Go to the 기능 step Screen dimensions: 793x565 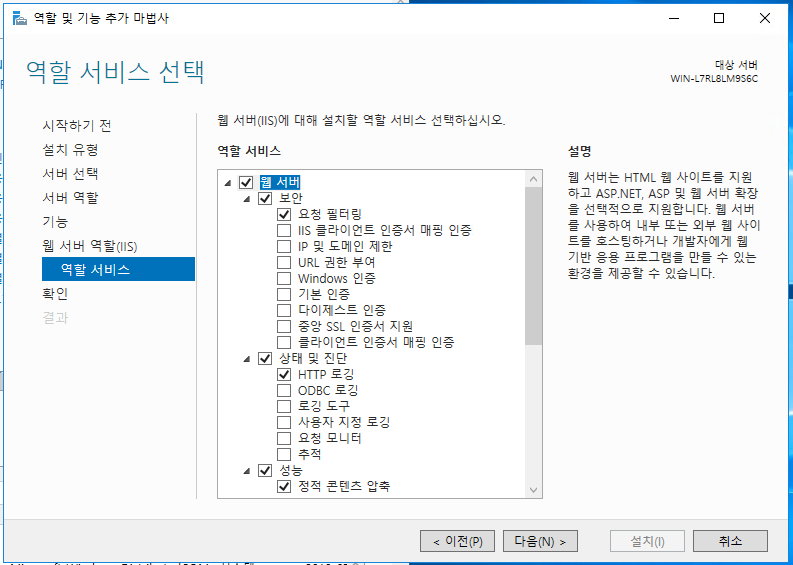(x=55, y=222)
